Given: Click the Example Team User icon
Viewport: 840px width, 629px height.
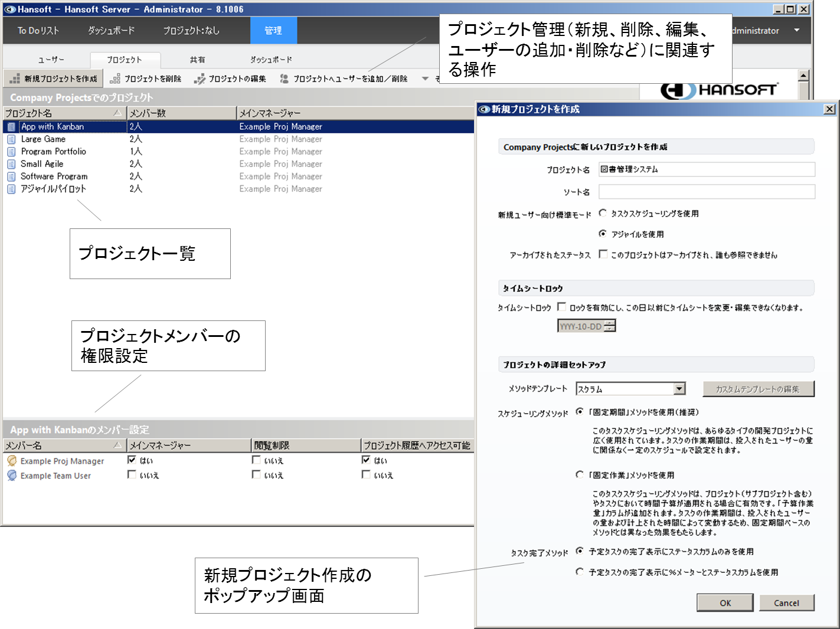Looking at the screenshot, I should click(x=12, y=476).
